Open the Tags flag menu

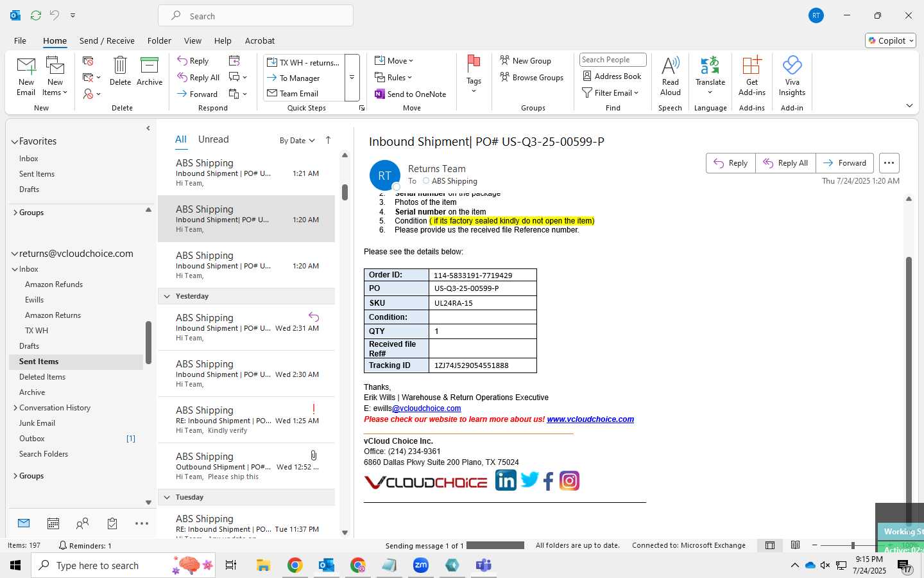point(474,74)
